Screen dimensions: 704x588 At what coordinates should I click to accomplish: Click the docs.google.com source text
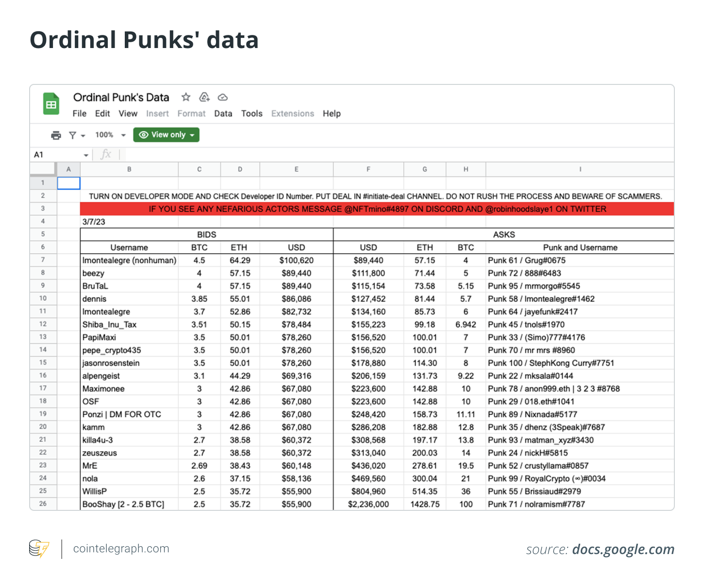[623, 549]
